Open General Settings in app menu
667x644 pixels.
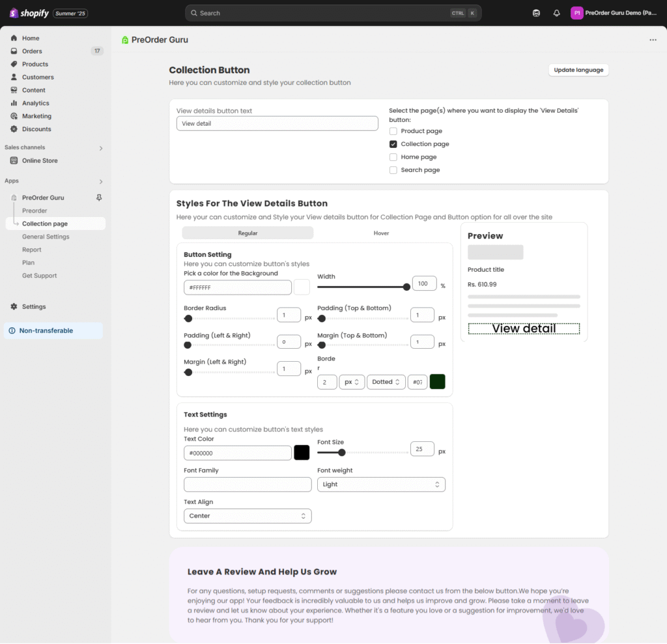pyautogui.click(x=46, y=237)
